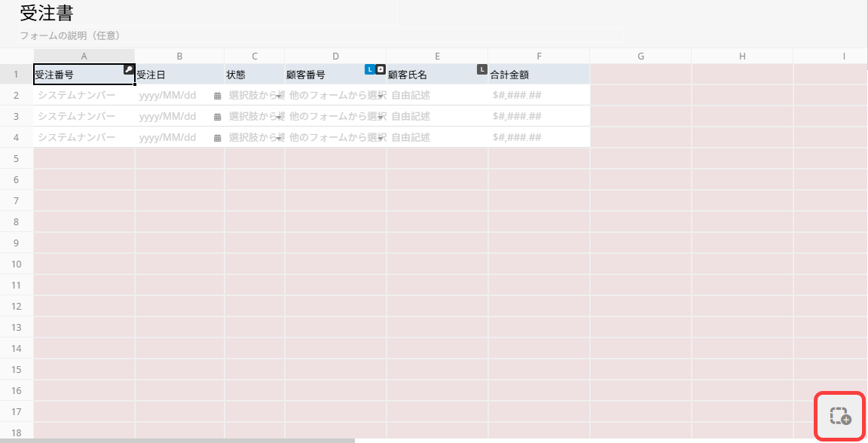The image size is (868, 443).
Task: Expand the 状態 dropdown in row 2
Action: pyautogui.click(x=279, y=96)
